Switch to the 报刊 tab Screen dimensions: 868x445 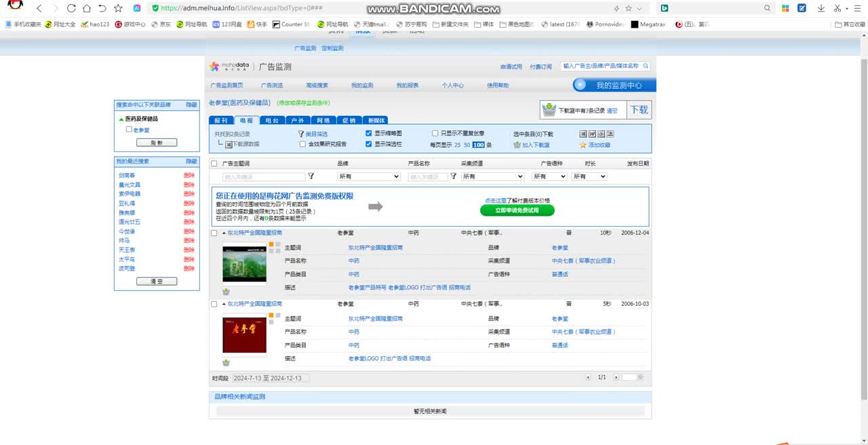[x=221, y=120]
